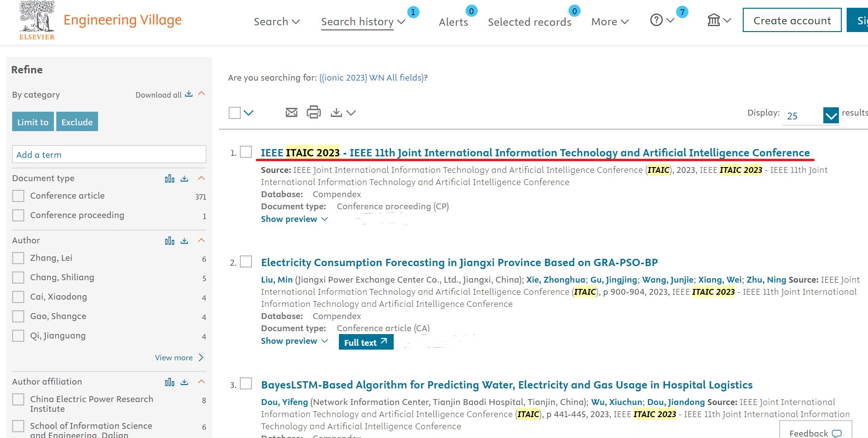The height and width of the screenshot is (438, 868).
Task: Open the More menu
Action: 610,22
